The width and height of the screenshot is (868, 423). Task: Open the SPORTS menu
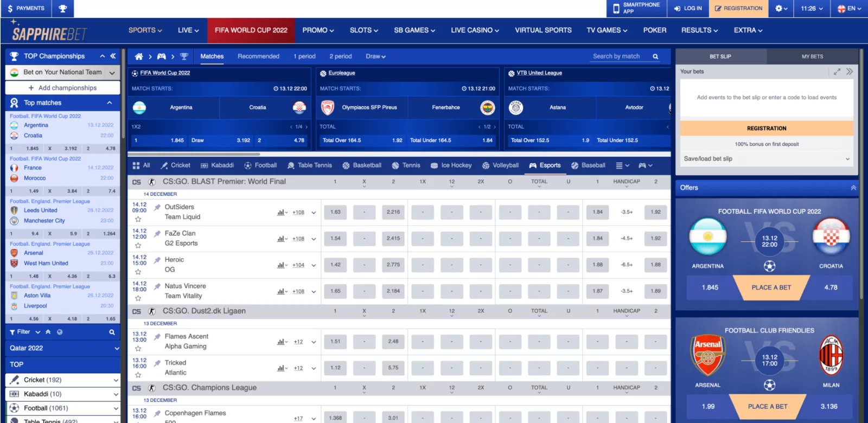145,30
